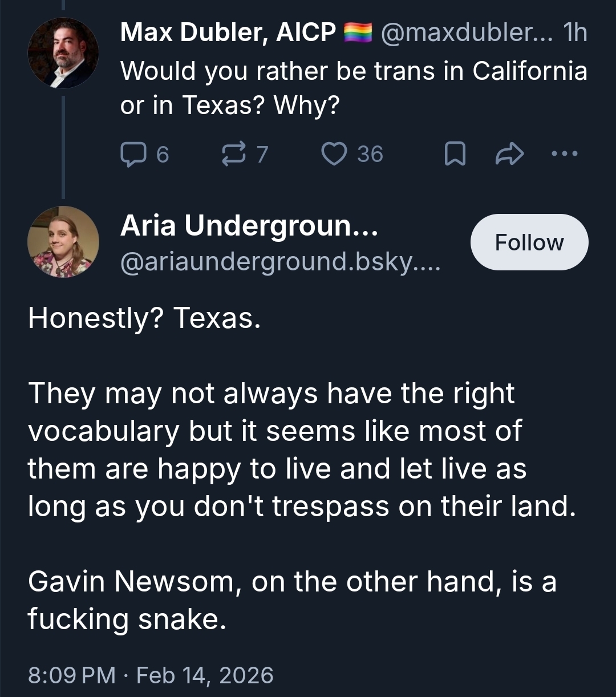Screen dimensions: 616x697
Task: Open the three-dot more options menu
Action: click(x=565, y=154)
